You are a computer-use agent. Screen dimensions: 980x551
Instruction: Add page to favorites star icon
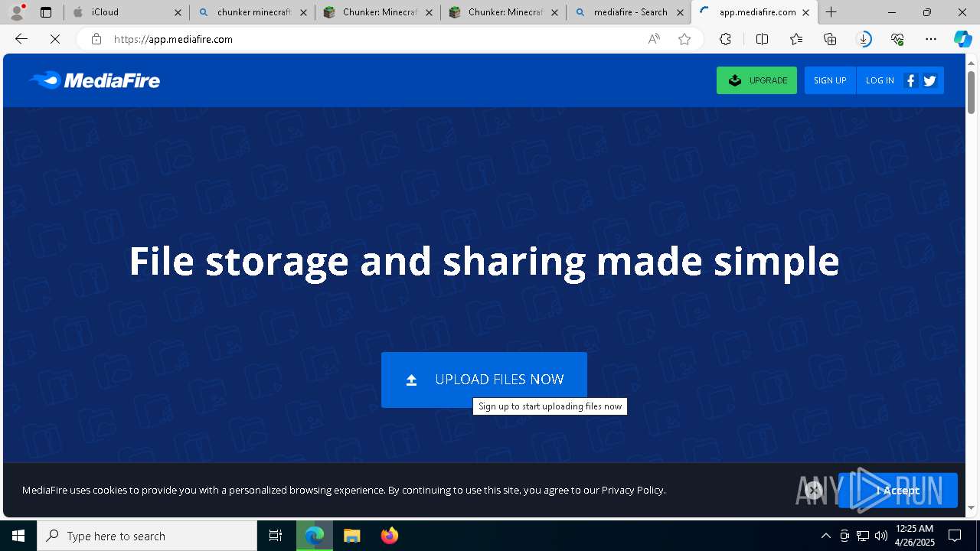click(x=684, y=39)
